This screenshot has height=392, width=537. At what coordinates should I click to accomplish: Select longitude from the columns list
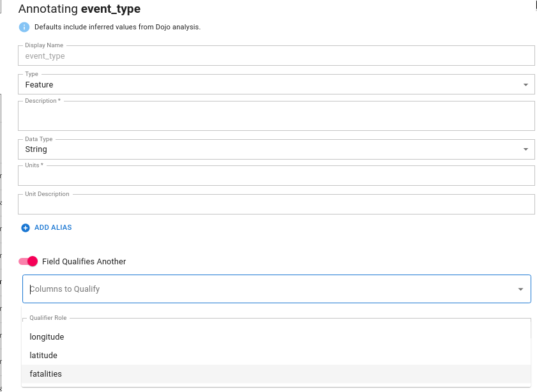276,337
